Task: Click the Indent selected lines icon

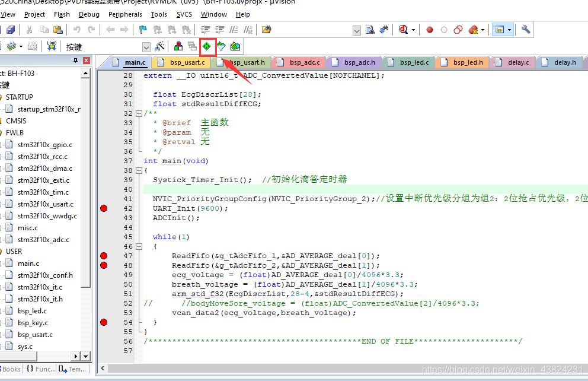Action: 205,30
